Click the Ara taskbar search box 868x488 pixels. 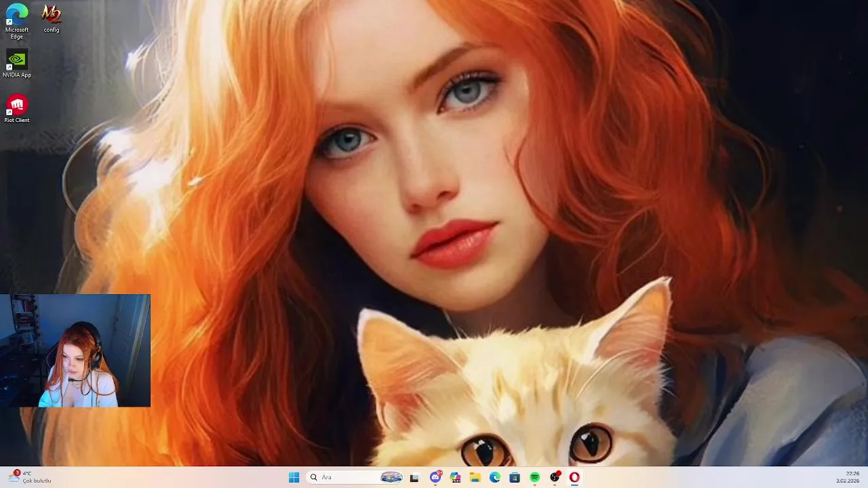[x=355, y=477]
